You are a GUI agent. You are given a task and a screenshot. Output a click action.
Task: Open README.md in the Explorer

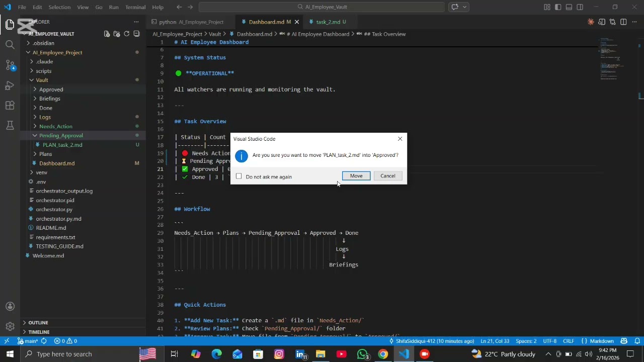coord(51,228)
